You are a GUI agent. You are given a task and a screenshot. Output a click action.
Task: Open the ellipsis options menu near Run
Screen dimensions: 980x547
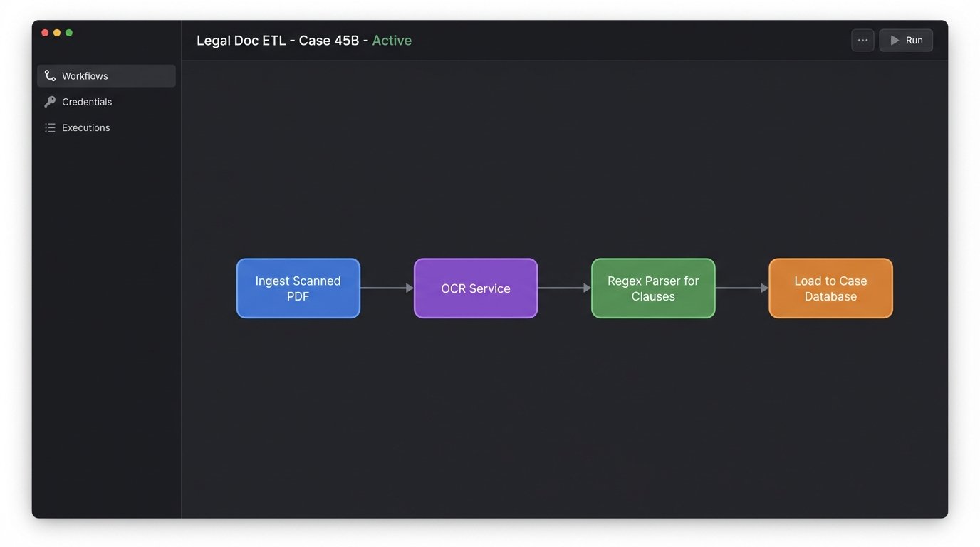(862, 40)
